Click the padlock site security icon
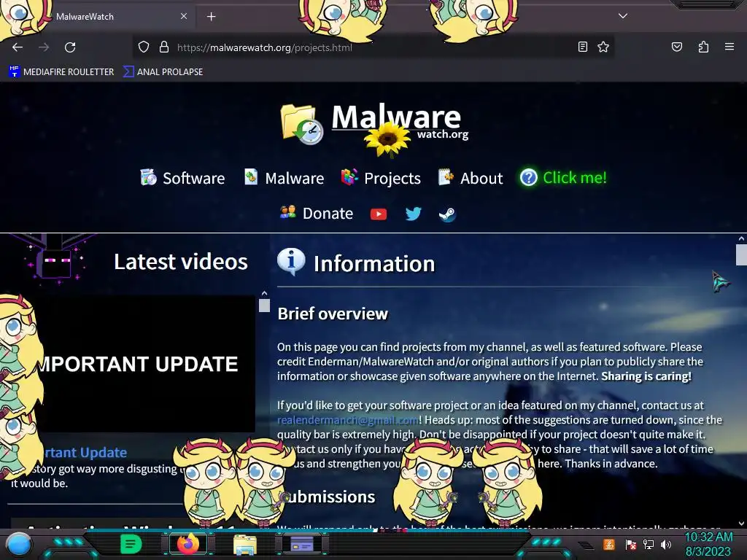 pyautogui.click(x=164, y=47)
